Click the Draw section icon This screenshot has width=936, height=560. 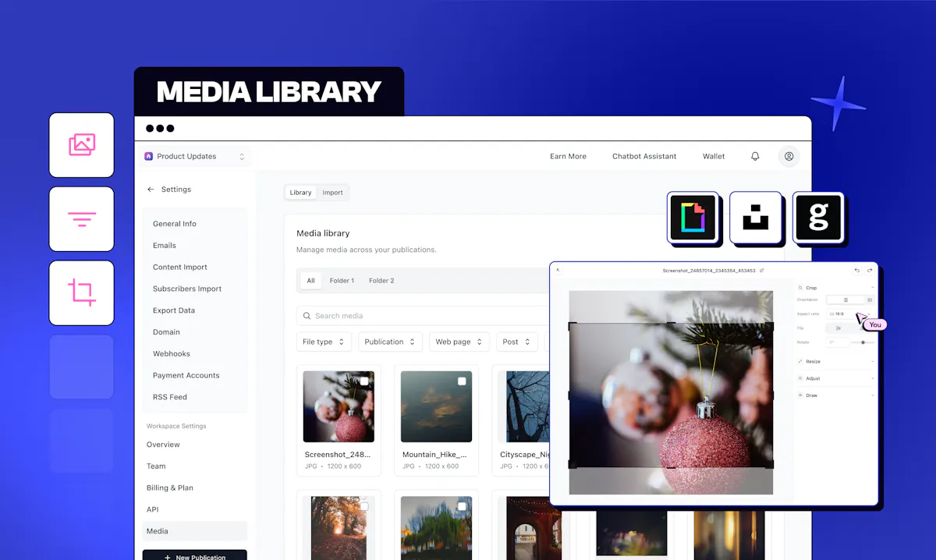click(x=800, y=395)
